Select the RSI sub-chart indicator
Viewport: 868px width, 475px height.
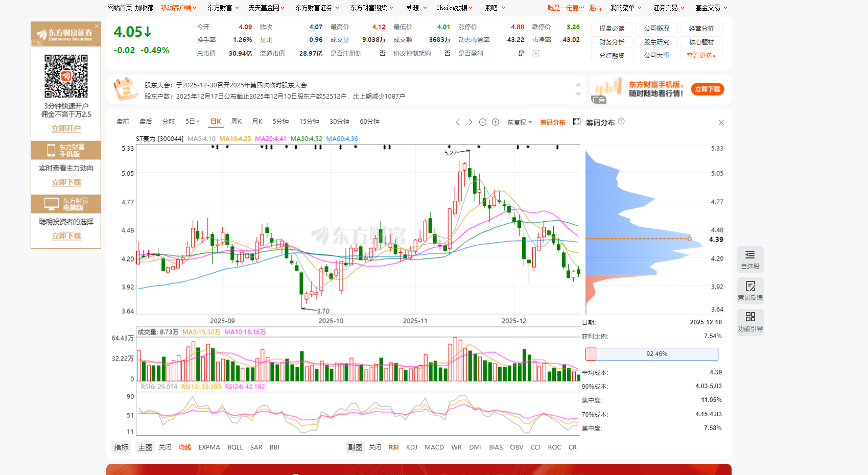393,447
